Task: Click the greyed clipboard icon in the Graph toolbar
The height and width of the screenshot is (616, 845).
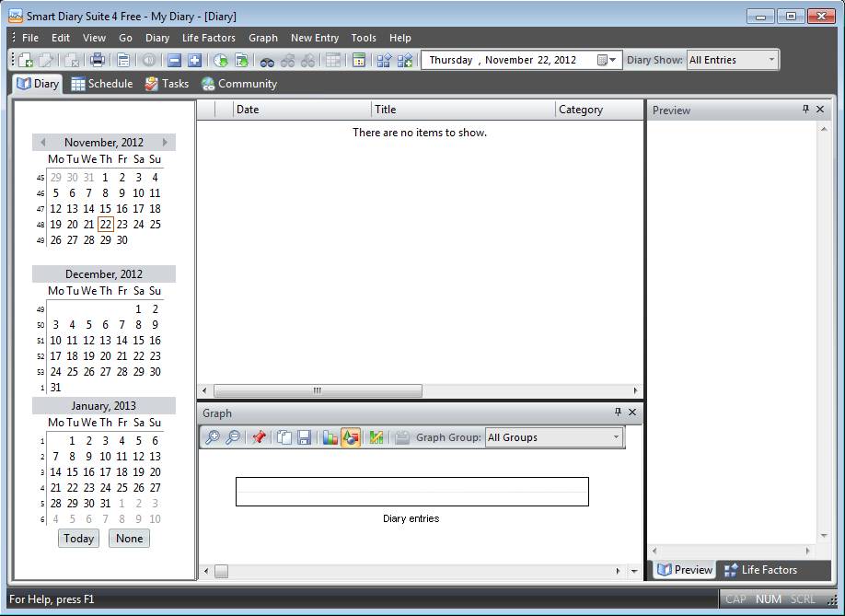Action: 401,437
